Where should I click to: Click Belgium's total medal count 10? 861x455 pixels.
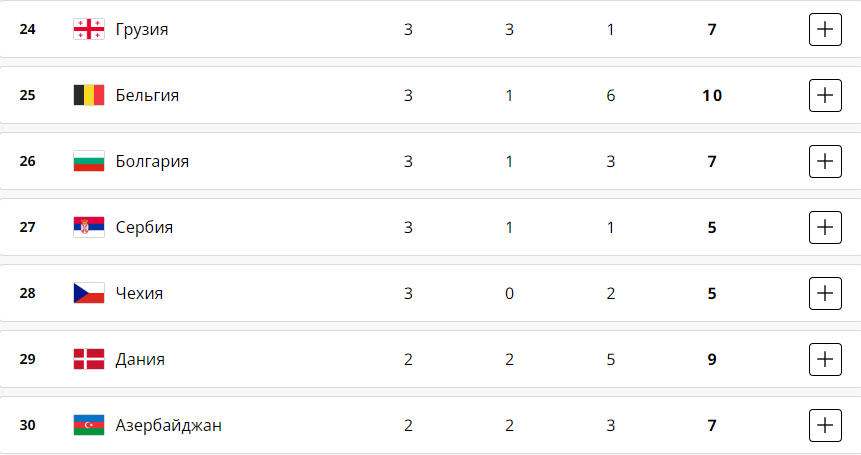pos(712,96)
